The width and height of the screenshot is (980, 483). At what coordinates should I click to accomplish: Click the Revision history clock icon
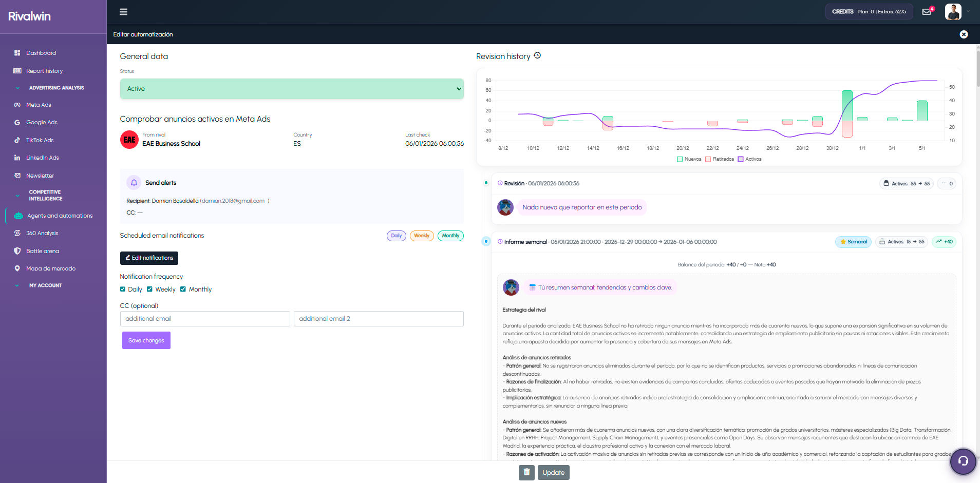pyautogui.click(x=537, y=55)
